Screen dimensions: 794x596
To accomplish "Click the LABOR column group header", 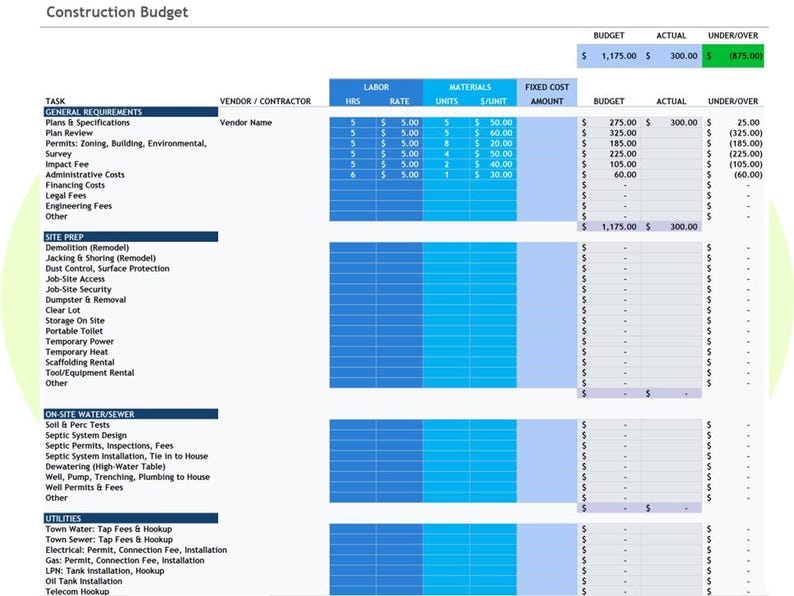I will click(376, 87).
